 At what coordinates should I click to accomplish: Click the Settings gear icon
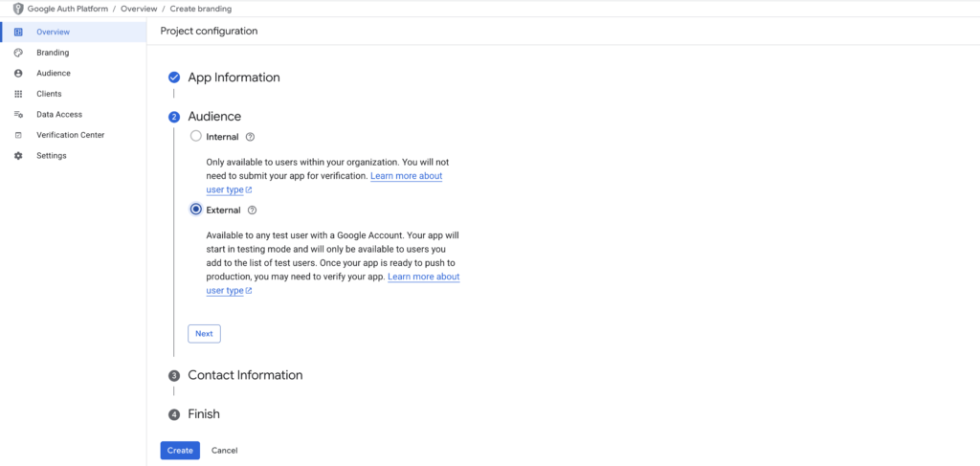(x=18, y=156)
